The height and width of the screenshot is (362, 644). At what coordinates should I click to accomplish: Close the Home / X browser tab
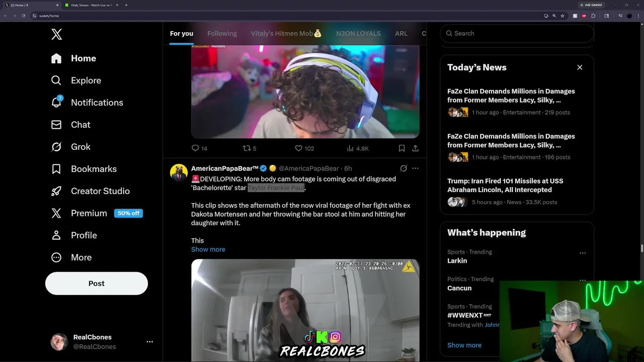(x=57, y=5)
